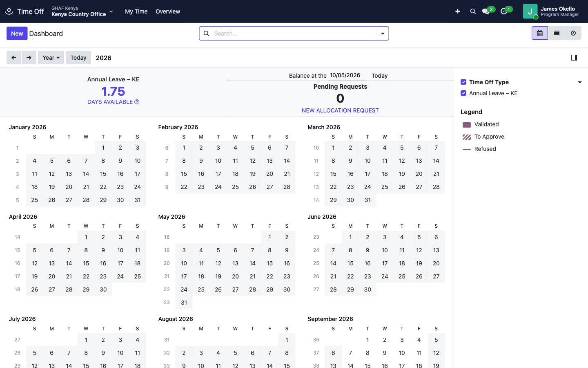
Task: Open the Kenya Country Office company switcher
Action: (x=82, y=11)
